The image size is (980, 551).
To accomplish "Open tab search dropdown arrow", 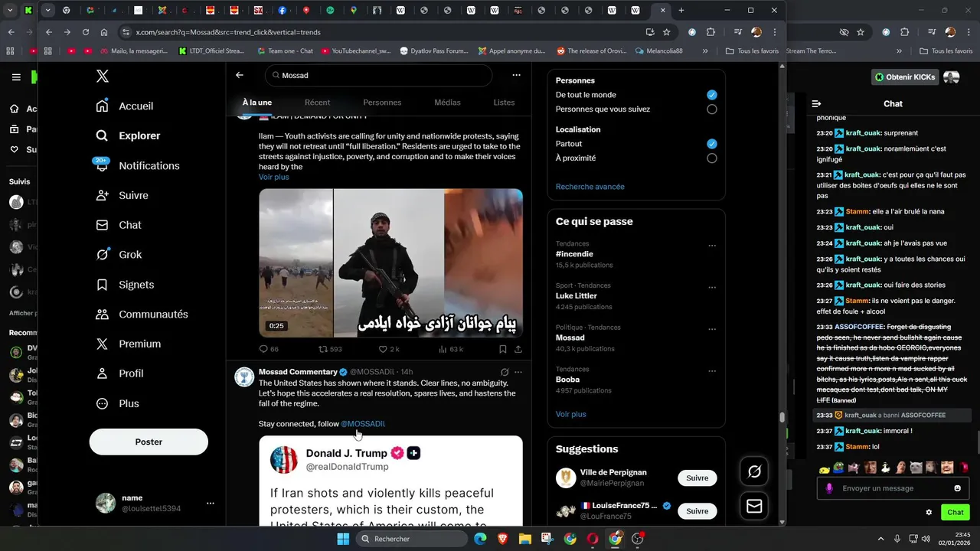I will (47, 10).
